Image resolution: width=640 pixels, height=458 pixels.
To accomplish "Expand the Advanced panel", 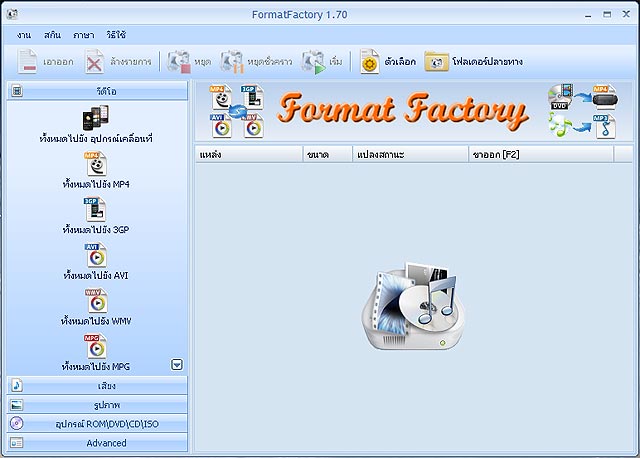I will click(98, 442).
